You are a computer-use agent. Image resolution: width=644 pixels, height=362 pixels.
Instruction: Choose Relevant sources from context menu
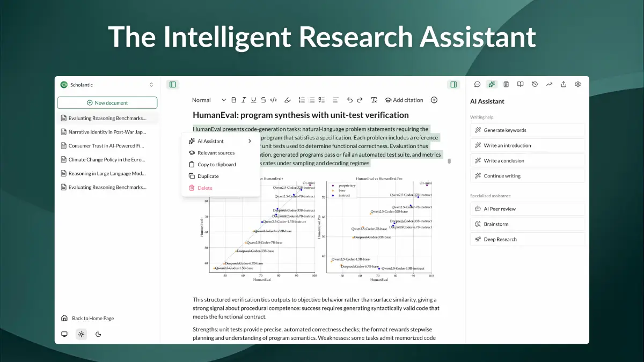pos(216,153)
